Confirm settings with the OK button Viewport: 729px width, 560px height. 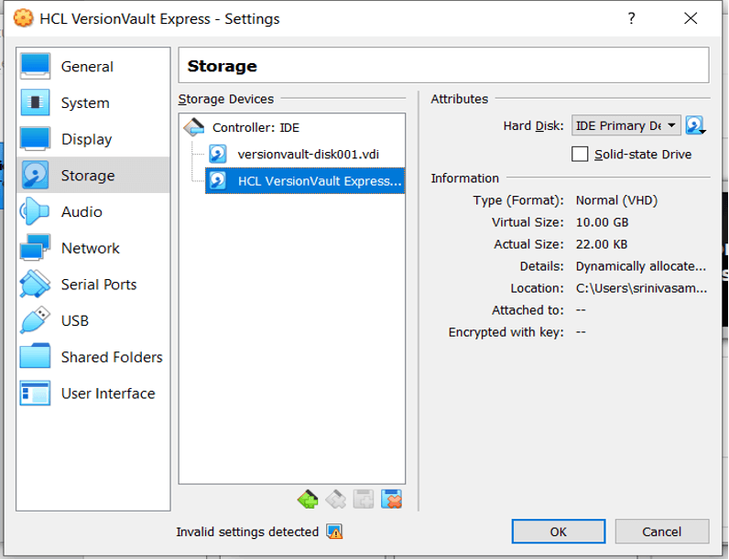(x=559, y=532)
